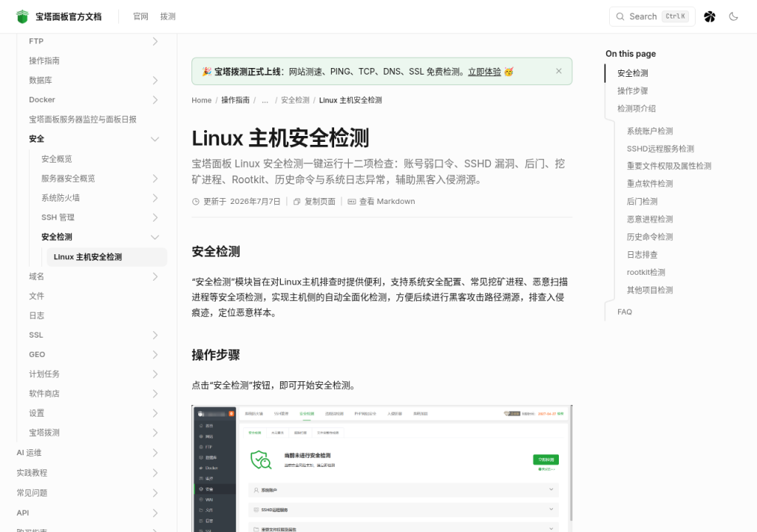Jump to 安全检测 in On this page
Screen dimensions: 757x532
point(633,73)
